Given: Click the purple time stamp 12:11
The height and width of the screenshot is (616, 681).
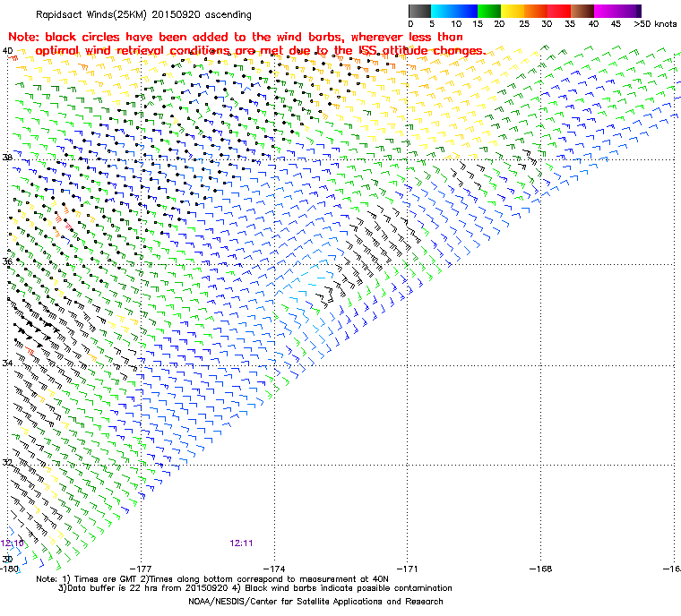Looking at the screenshot, I should click(x=241, y=543).
